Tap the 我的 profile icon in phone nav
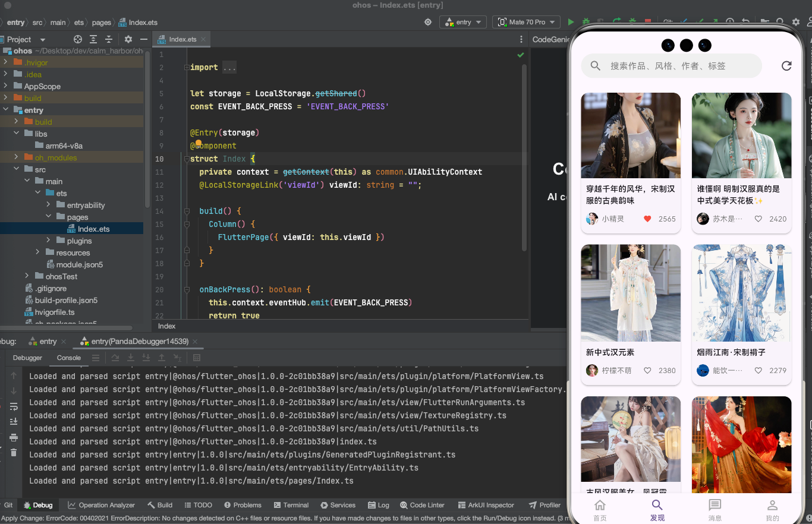The height and width of the screenshot is (524, 812). [x=772, y=505]
